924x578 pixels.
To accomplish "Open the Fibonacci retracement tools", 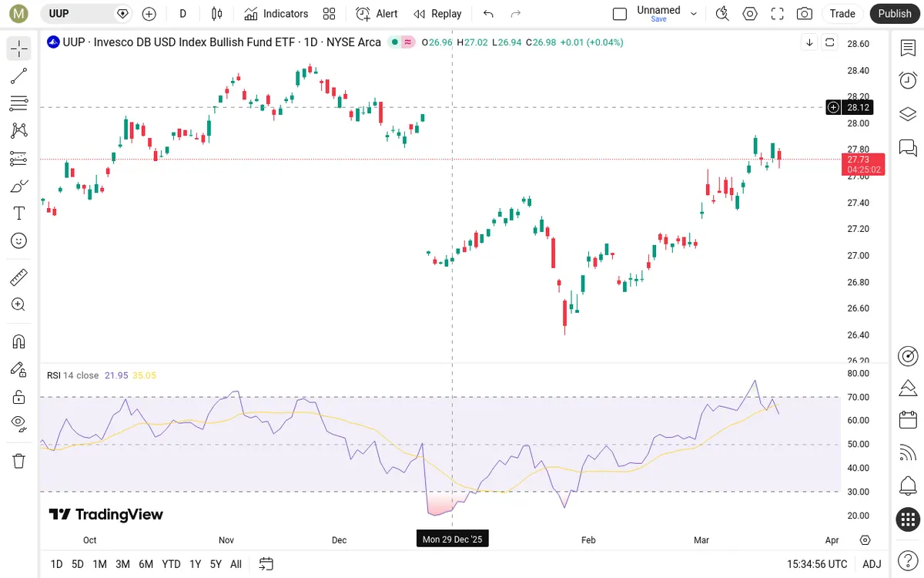I will point(19,103).
